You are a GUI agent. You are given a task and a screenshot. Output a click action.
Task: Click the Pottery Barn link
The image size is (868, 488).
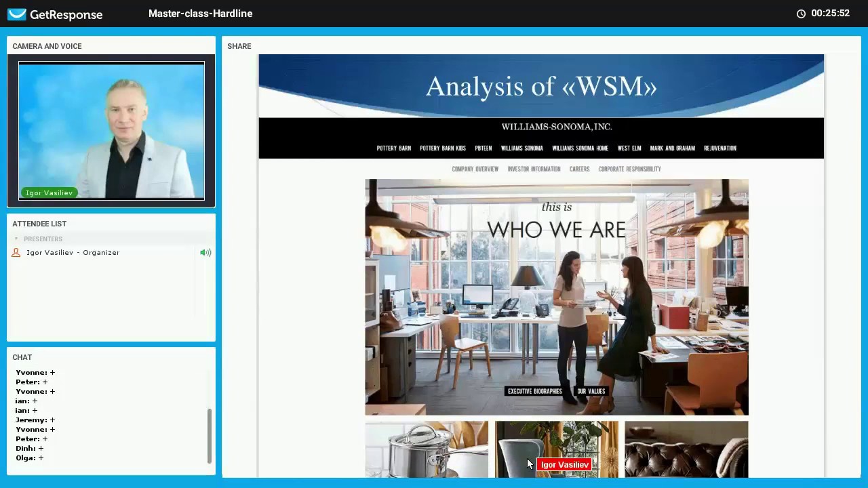(x=394, y=148)
